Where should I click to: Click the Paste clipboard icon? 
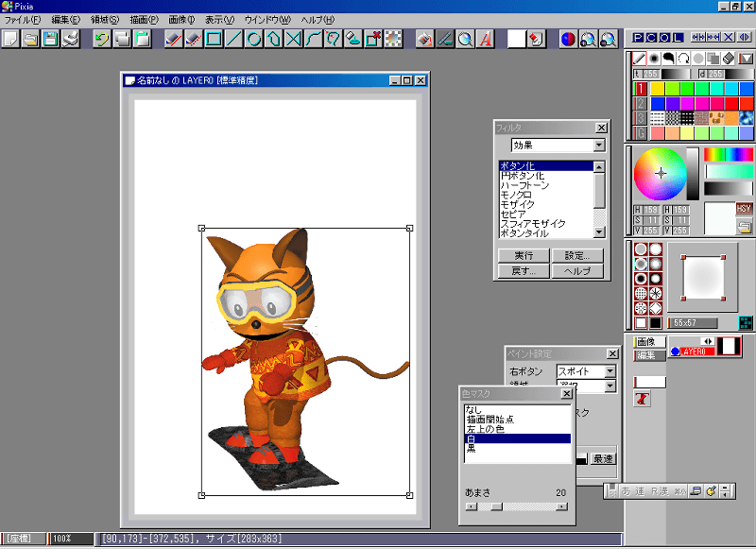tap(142, 39)
